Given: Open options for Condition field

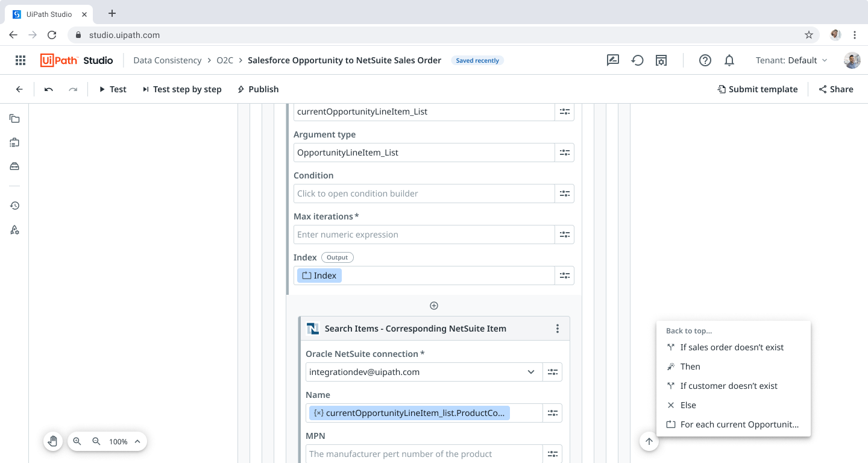Looking at the screenshot, I should point(565,194).
